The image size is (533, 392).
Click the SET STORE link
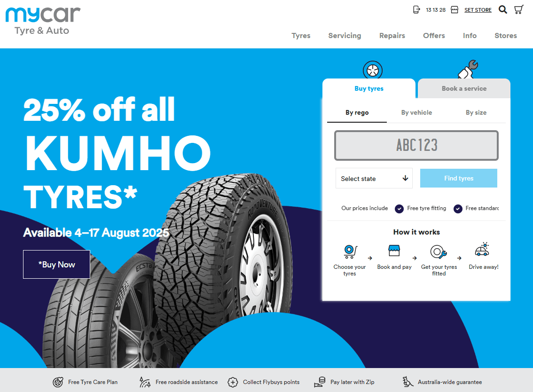tap(478, 10)
